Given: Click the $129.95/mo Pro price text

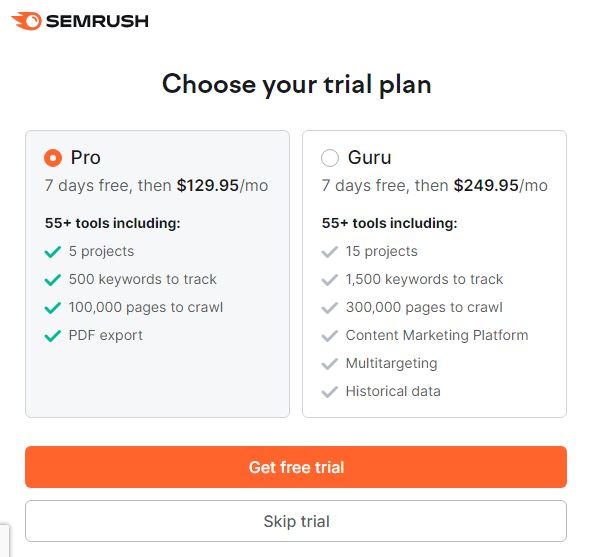Looking at the screenshot, I should [x=222, y=185].
